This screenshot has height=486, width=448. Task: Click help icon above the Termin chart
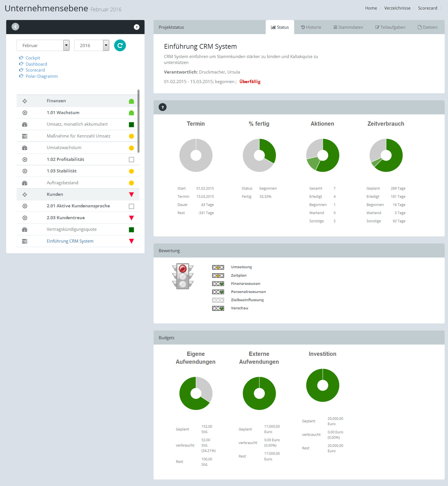pos(163,107)
